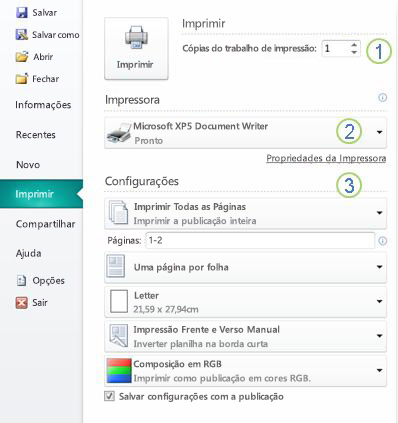Decrease print copies with down arrow
The width and height of the screenshot is (398, 423).
(354, 52)
